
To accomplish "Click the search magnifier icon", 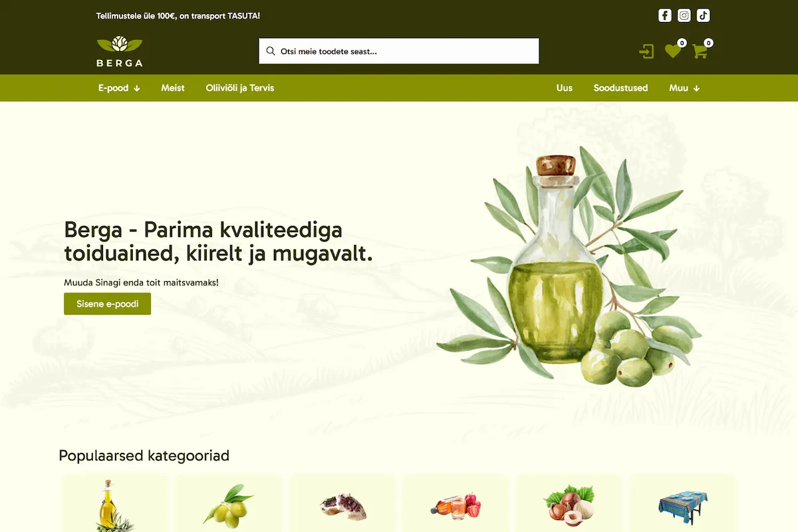I will click(x=271, y=51).
